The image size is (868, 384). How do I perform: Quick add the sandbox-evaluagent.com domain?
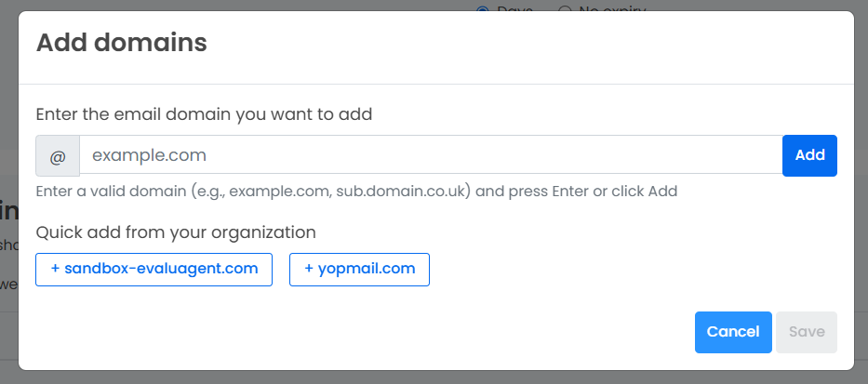tap(154, 270)
